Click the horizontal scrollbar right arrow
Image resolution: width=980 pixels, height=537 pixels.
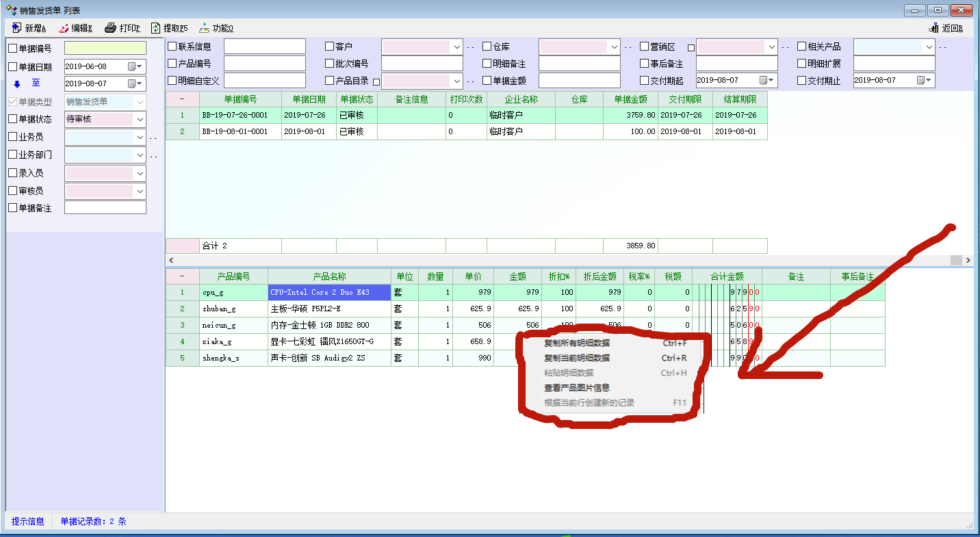point(968,261)
